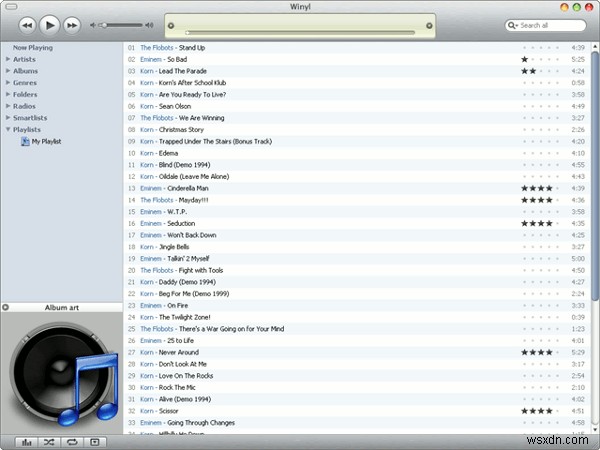The image size is (600, 450).
Task: Expand the Smartlists section
Action: pos(8,118)
